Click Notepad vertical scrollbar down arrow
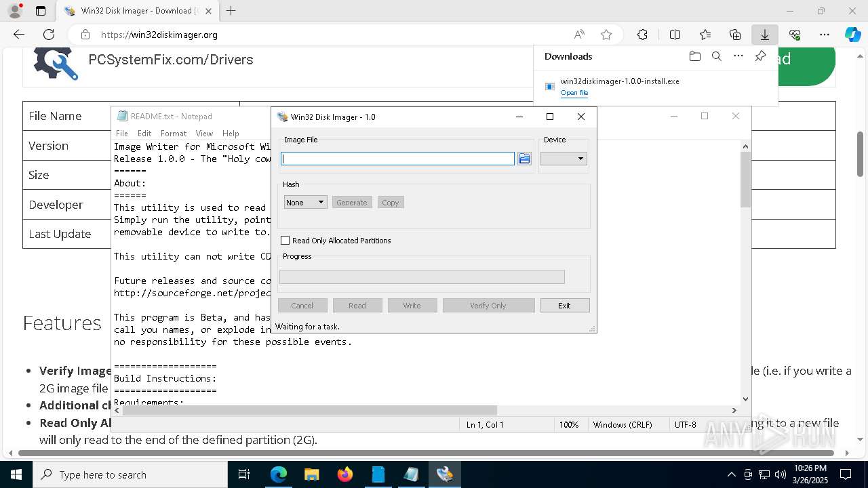868x488 pixels. (745, 399)
